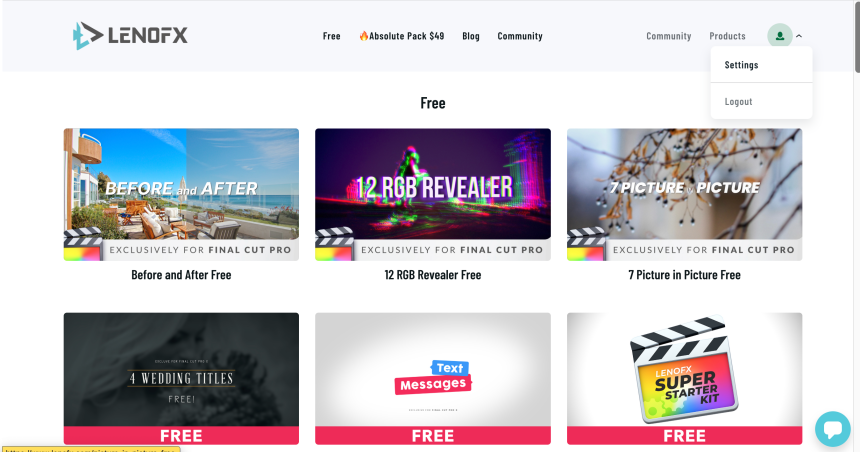Click the Super Starter Kit clapperboard icon
Image resolution: width=860 pixels, height=452 pixels.
pyautogui.click(x=684, y=370)
